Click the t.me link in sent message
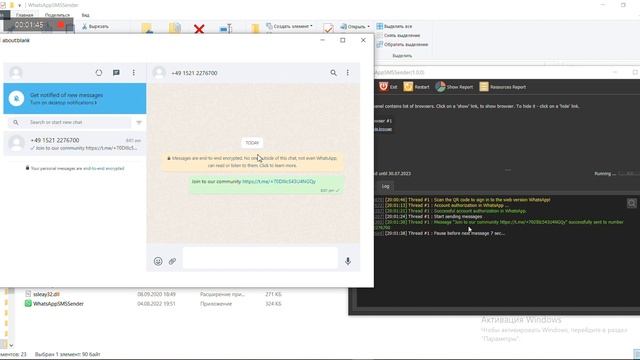This screenshot has width=640, height=360. (279, 181)
